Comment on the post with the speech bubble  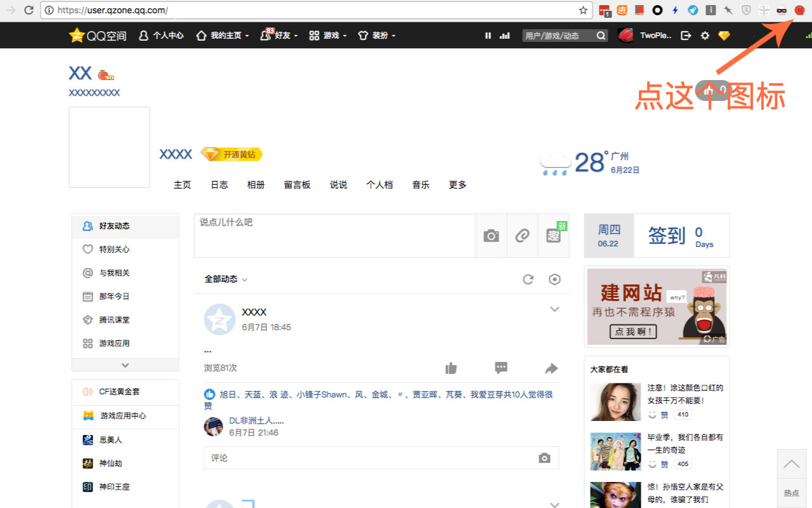501,368
